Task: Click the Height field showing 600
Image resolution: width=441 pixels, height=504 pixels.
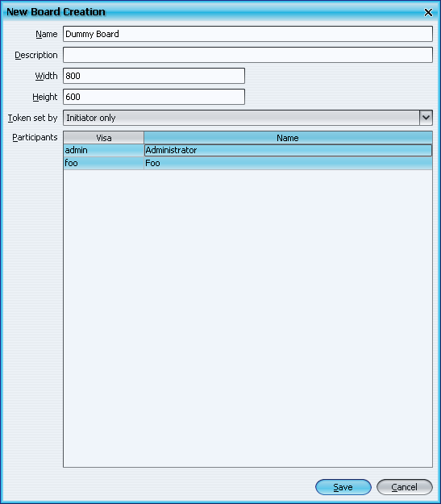Action: pos(154,97)
